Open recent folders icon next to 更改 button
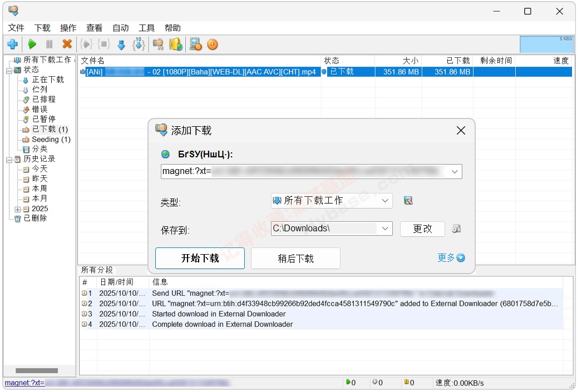 click(457, 229)
